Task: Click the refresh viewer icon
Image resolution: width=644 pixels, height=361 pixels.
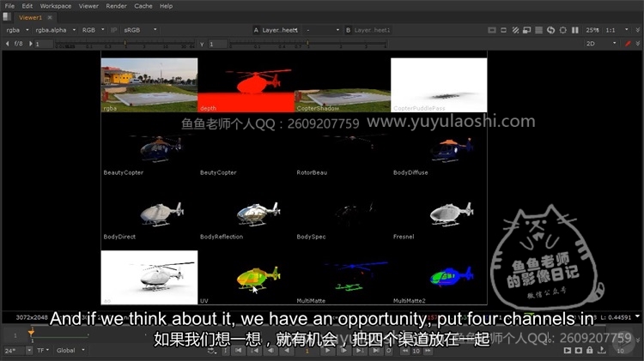Action: point(550,30)
